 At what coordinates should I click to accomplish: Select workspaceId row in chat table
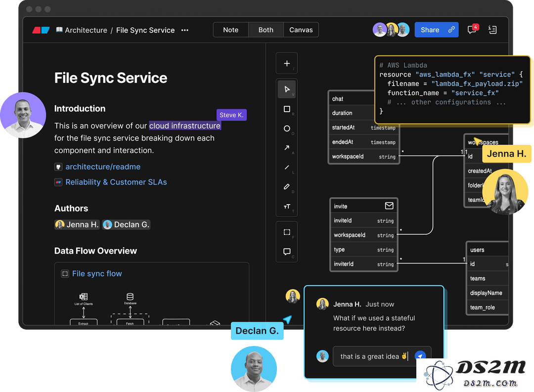point(364,156)
